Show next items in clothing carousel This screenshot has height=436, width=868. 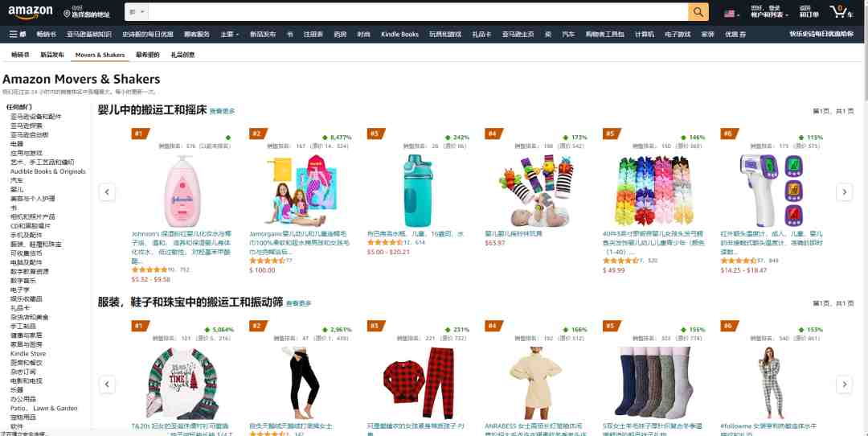coord(844,384)
